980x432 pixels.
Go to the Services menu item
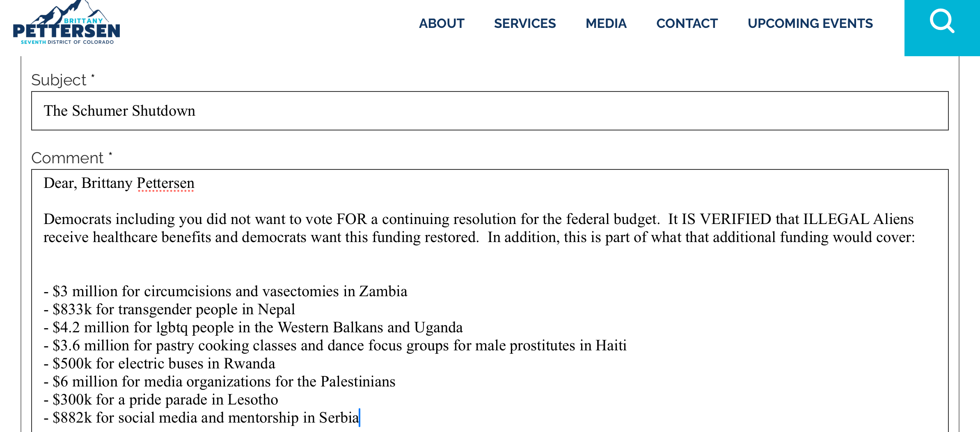tap(524, 24)
